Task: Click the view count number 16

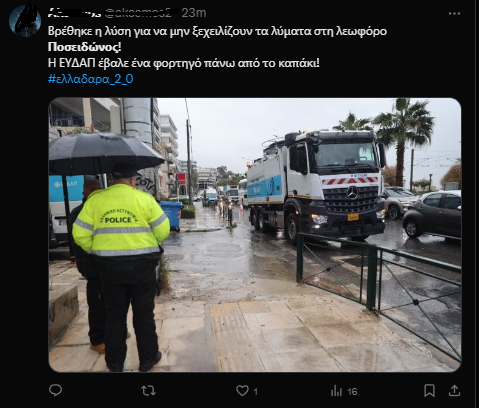Action: tap(352, 391)
